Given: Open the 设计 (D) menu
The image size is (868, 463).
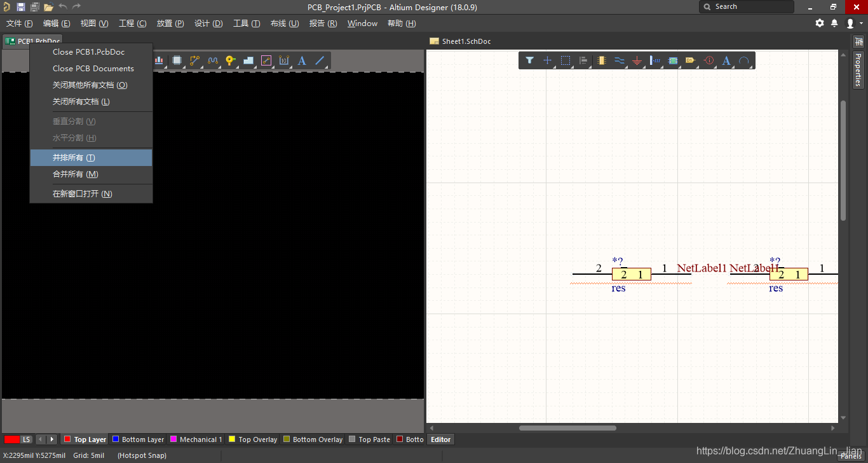Looking at the screenshot, I should pyautogui.click(x=208, y=24).
